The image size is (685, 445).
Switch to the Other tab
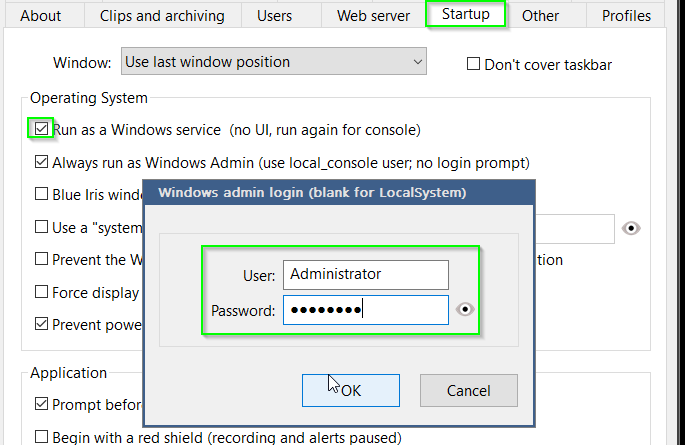(x=540, y=16)
